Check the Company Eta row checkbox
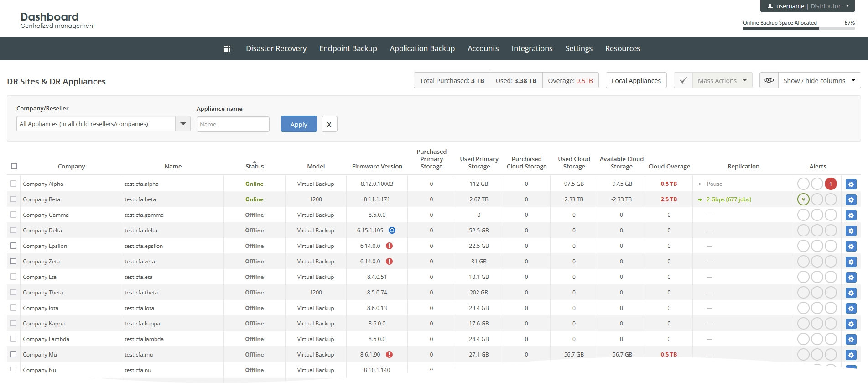The width and height of the screenshot is (868, 383). [13, 277]
